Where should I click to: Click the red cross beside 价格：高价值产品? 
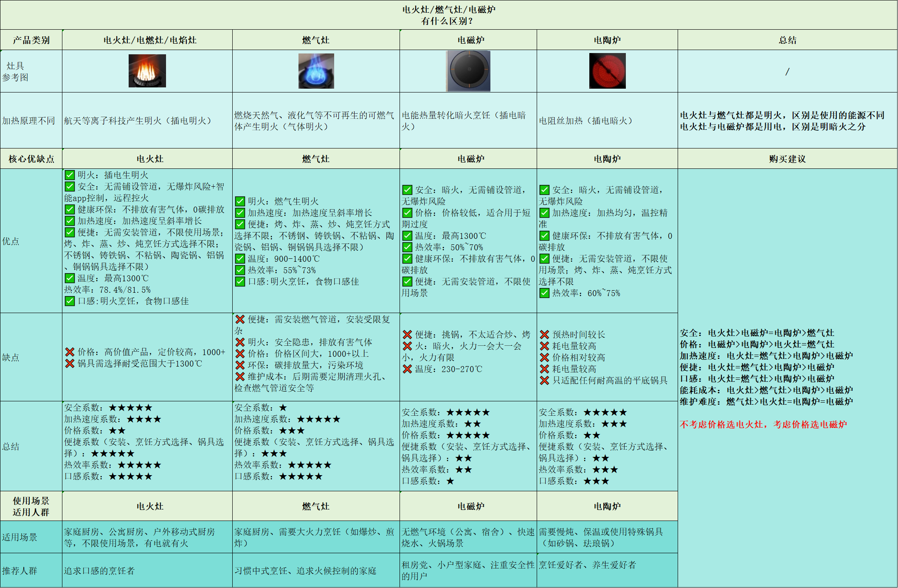(x=70, y=352)
